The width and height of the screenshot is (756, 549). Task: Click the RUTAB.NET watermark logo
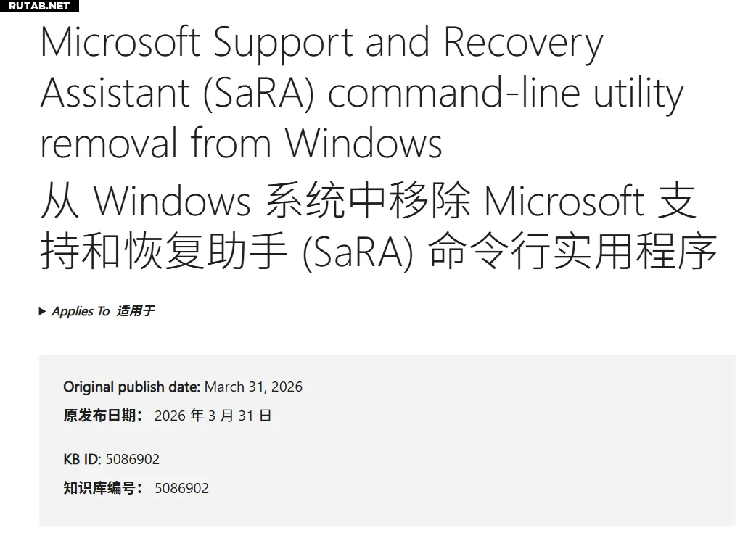coord(39,6)
